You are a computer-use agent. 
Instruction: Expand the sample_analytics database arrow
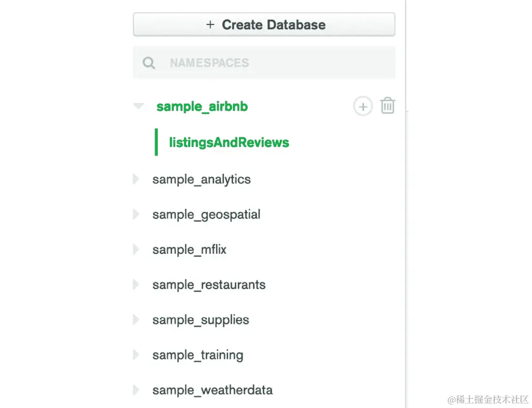click(136, 179)
